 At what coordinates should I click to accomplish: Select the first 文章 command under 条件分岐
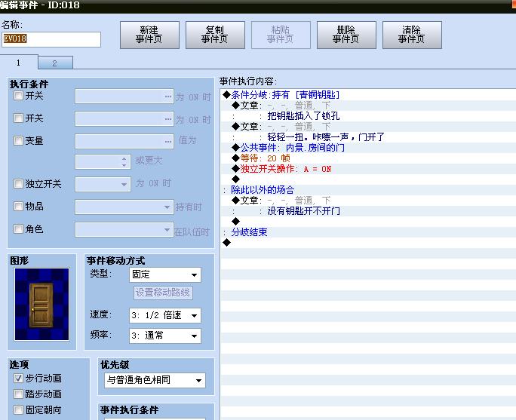(368, 106)
